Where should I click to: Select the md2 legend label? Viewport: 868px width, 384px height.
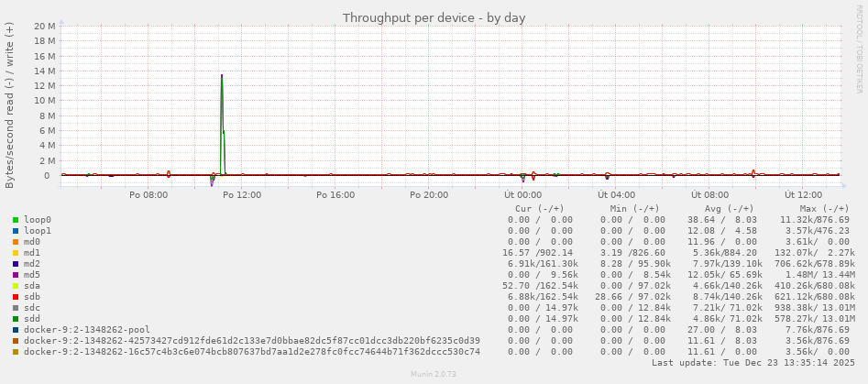tap(31, 264)
